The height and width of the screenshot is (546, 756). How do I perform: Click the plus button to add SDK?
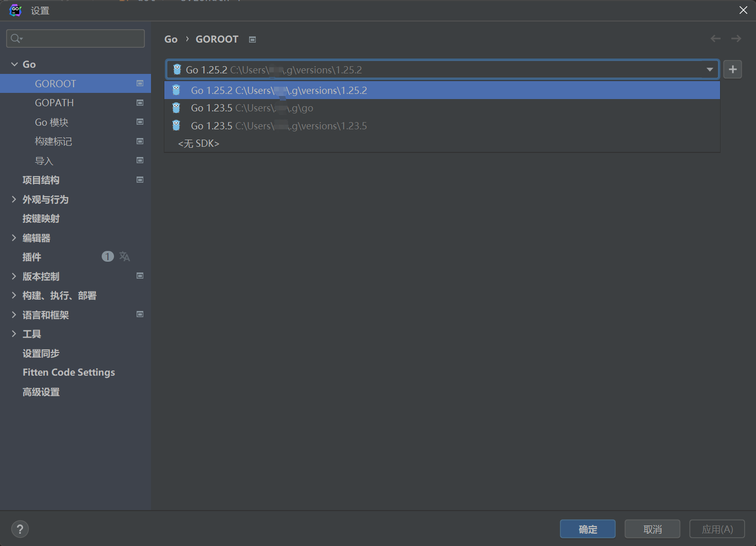[732, 69]
